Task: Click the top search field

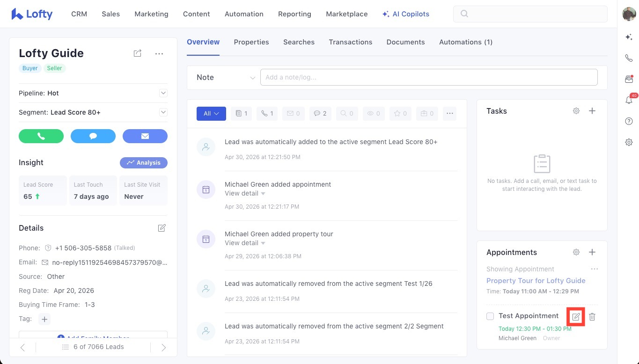Action: pos(530,14)
